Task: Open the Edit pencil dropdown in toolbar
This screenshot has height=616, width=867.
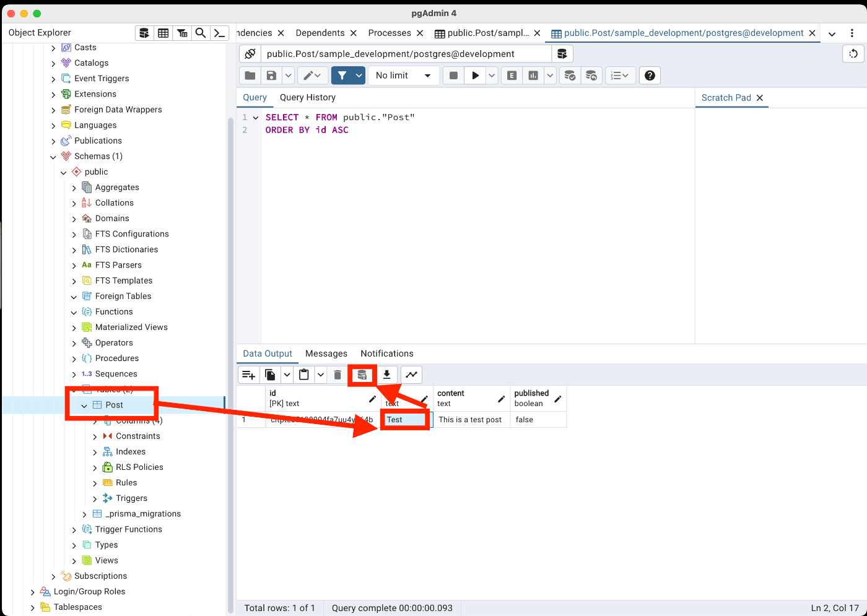Action: [x=313, y=76]
